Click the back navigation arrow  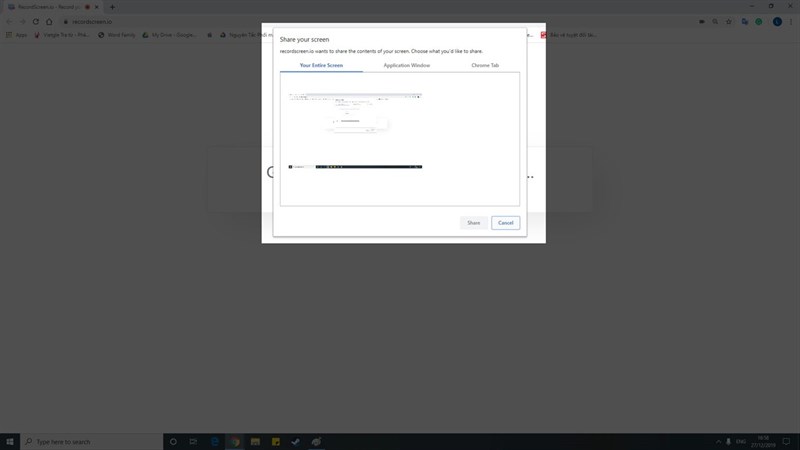(x=9, y=21)
